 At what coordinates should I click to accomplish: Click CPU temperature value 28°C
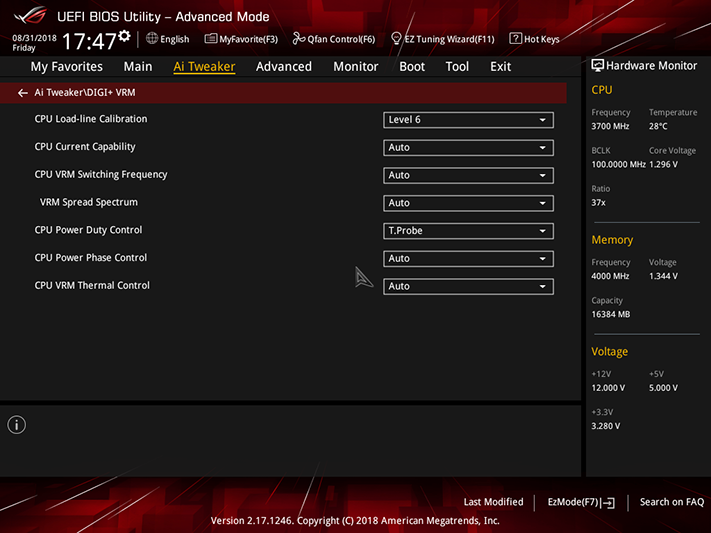(658, 126)
